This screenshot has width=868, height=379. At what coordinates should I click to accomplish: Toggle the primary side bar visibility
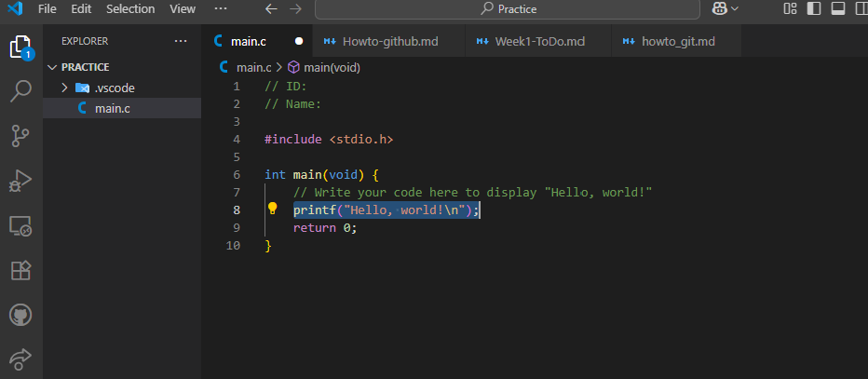point(814,9)
